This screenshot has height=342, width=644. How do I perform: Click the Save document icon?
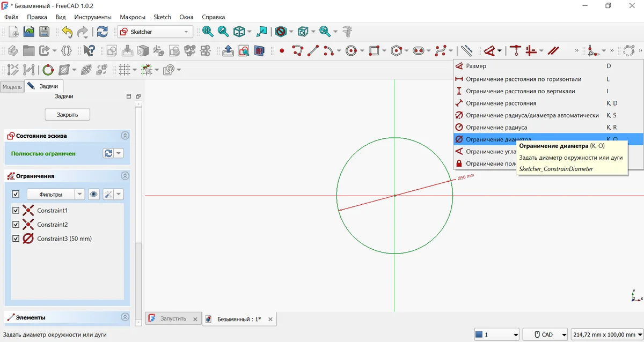click(x=44, y=32)
